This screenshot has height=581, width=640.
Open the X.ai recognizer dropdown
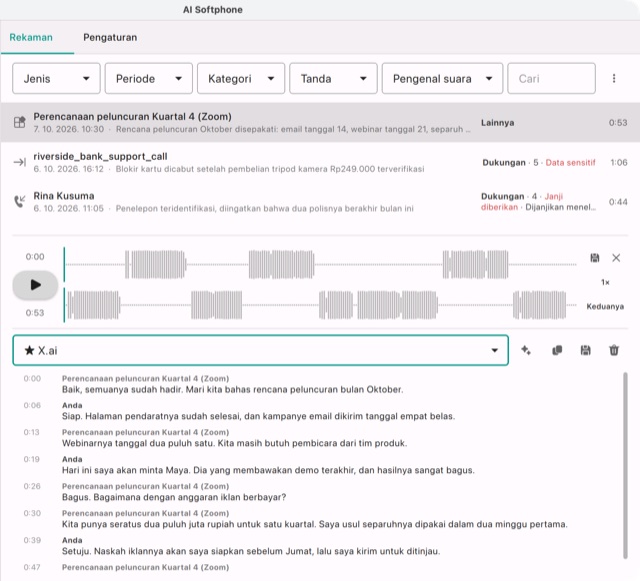(260, 350)
